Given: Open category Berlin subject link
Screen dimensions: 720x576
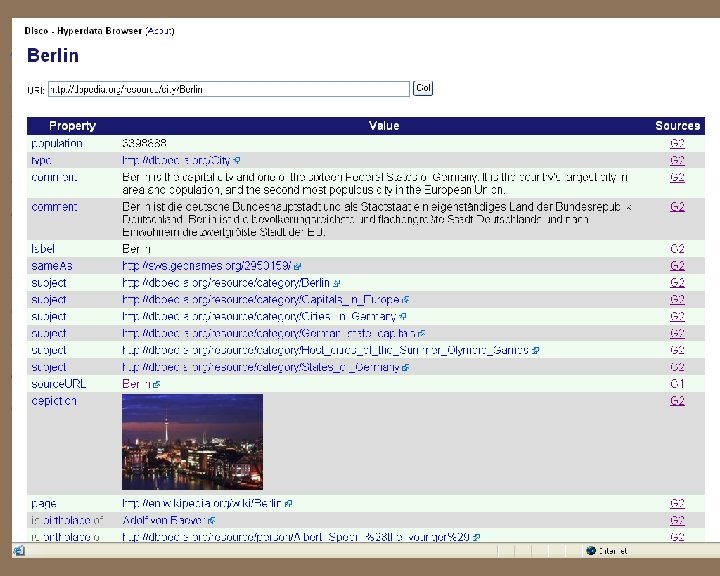Looking at the screenshot, I should point(226,282).
